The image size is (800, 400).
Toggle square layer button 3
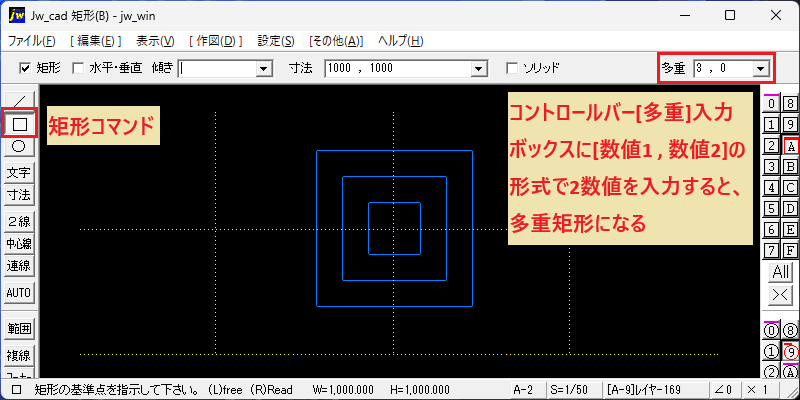point(771,166)
